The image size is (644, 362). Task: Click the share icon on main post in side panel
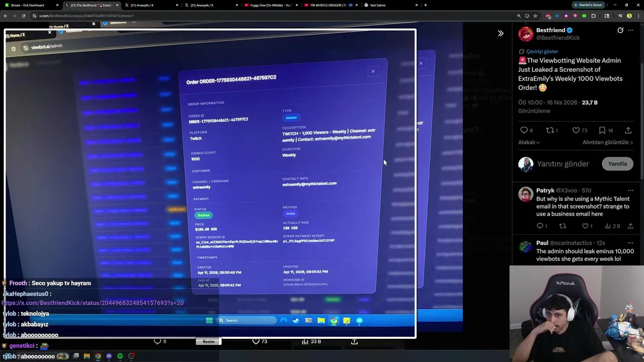(x=628, y=130)
